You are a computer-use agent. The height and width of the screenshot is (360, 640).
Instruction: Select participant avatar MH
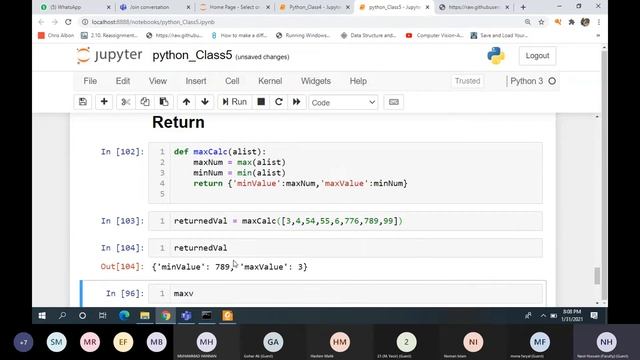pos(207,342)
